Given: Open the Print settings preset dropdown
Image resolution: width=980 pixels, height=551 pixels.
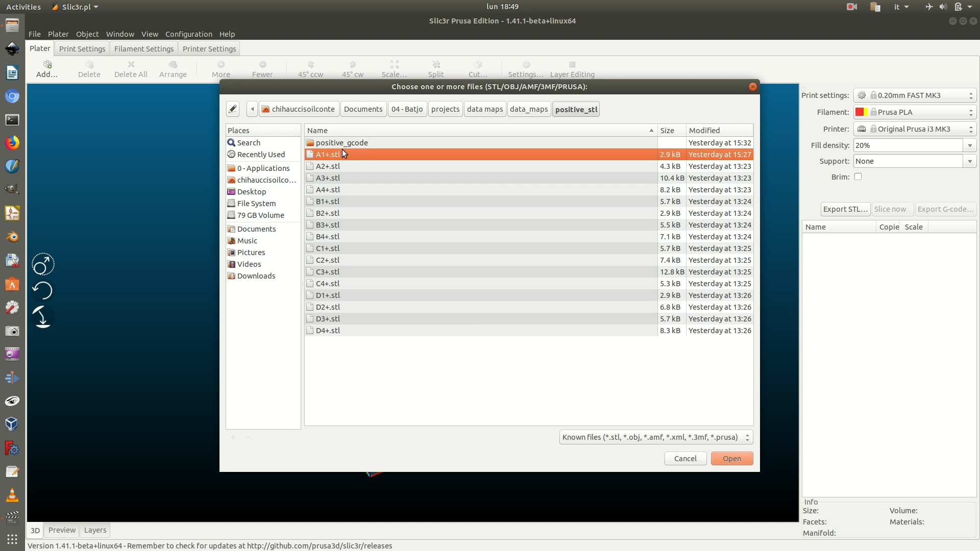Looking at the screenshot, I should click(x=915, y=95).
